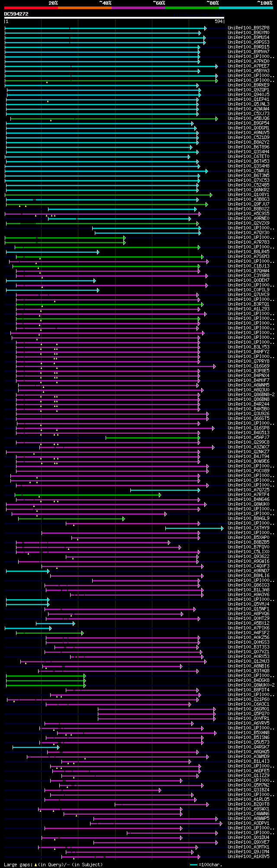Click the green ~80% identity legend bar
This screenshot has width=277, height=868.
(192, 8)
